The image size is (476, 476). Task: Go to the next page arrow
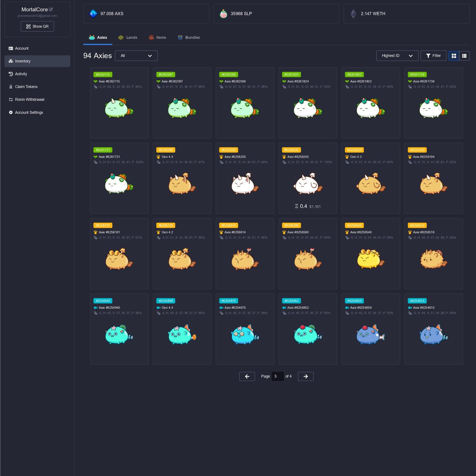(x=306, y=376)
